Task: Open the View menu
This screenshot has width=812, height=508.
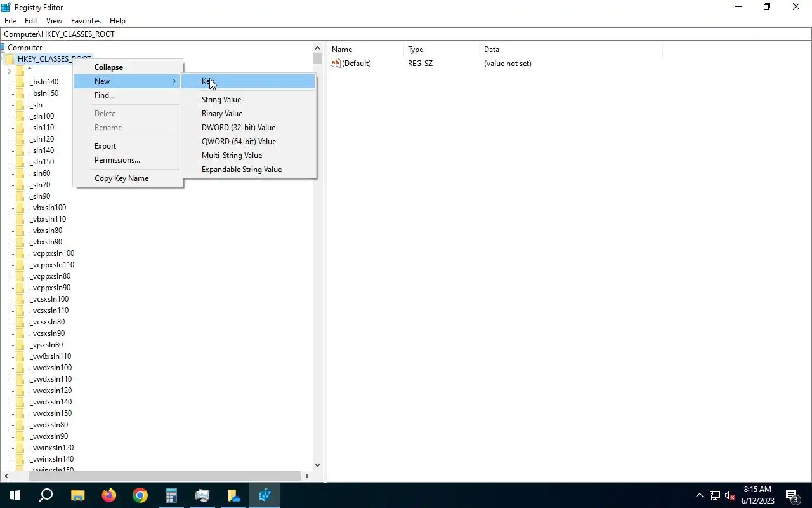Action: pyautogui.click(x=55, y=21)
